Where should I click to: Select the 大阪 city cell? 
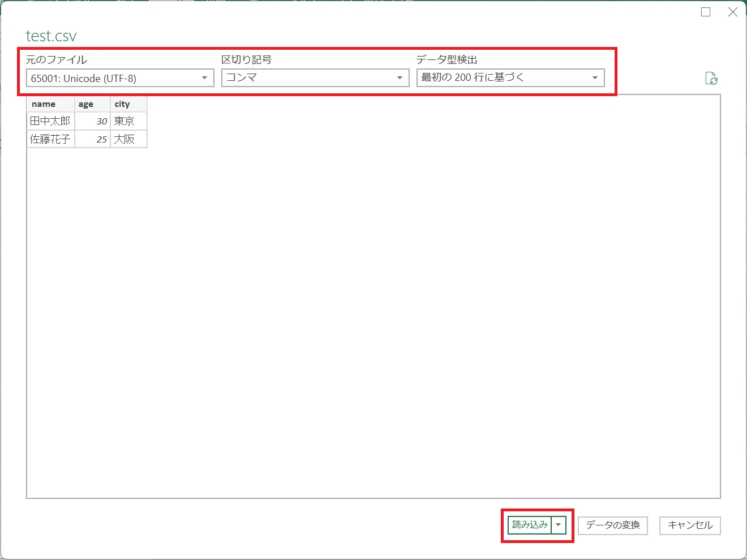(128, 139)
